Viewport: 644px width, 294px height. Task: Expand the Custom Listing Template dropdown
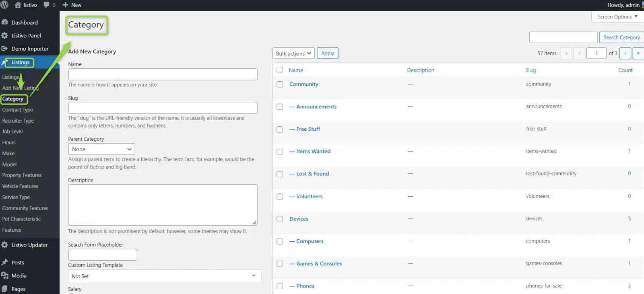pyautogui.click(x=165, y=276)
